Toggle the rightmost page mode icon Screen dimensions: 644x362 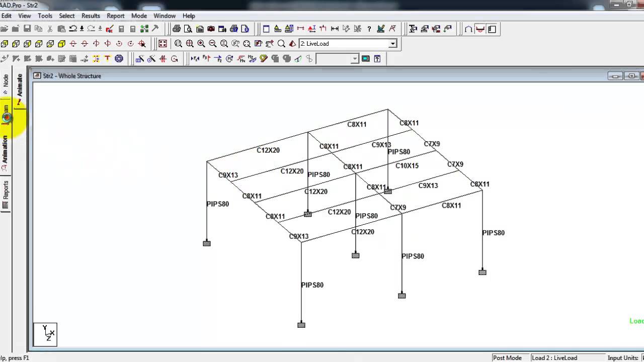point(492,29)
